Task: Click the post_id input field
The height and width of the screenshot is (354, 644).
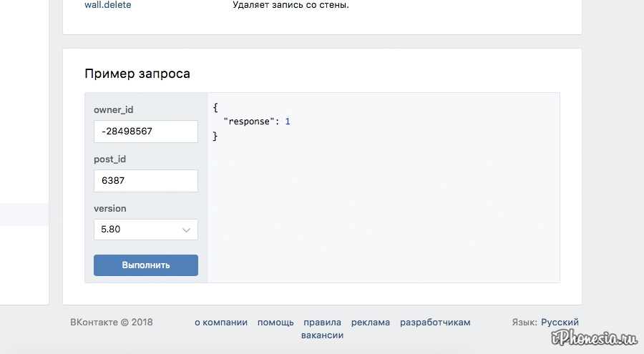Action: 146,181
